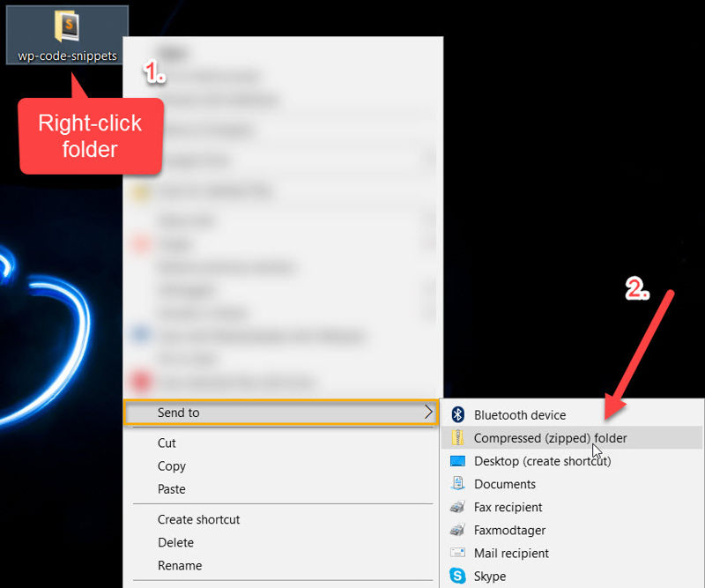Click the Skype icon in the submenu
The height and width of the screenshot is (588, 705).
[459, 576]
